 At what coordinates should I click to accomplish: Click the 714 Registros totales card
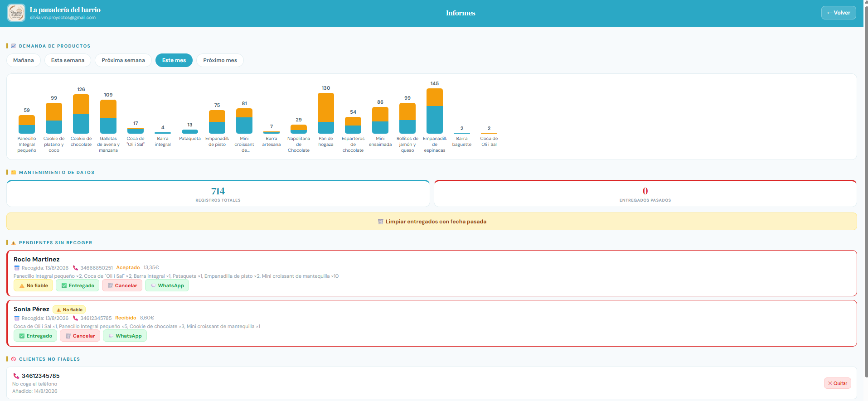[218, 194]
